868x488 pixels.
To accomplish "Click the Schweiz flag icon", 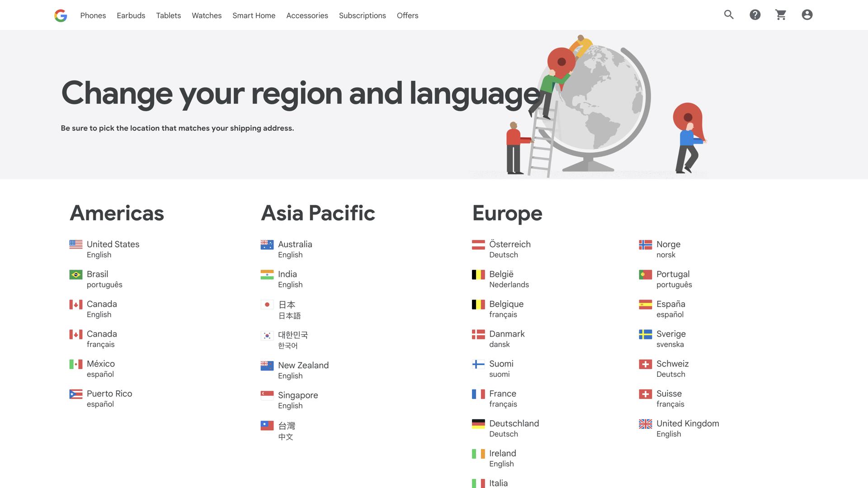I will (x=645, y=364).
